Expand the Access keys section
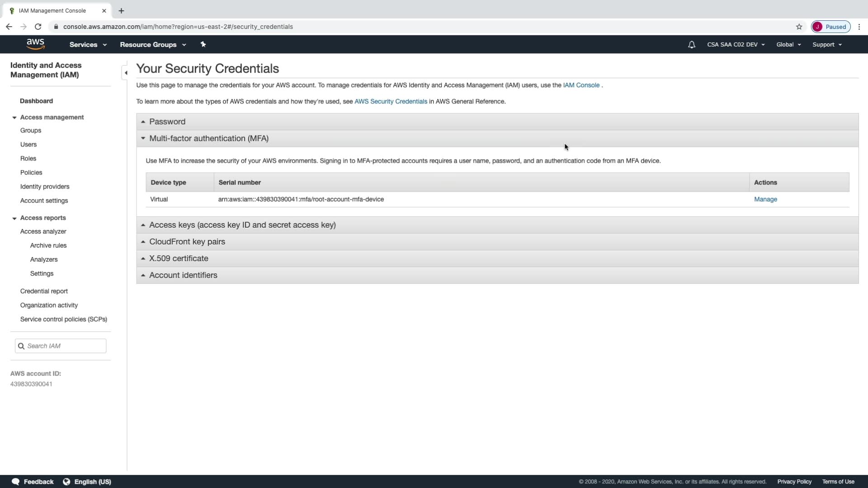The image size is (868, 488). [242, 225]
